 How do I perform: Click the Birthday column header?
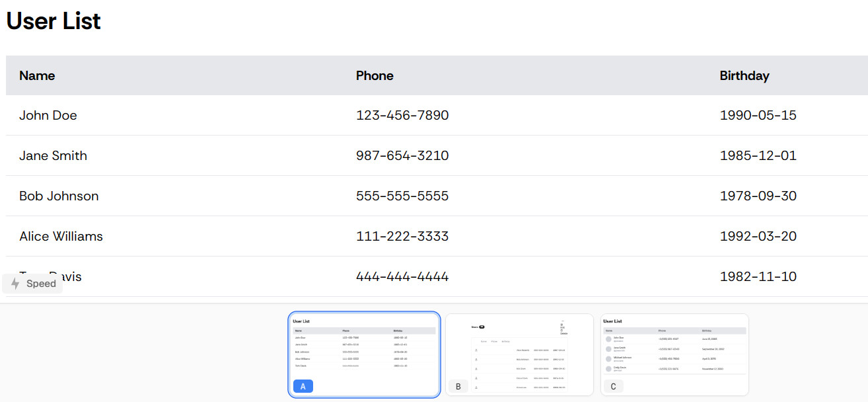(744, 75)
